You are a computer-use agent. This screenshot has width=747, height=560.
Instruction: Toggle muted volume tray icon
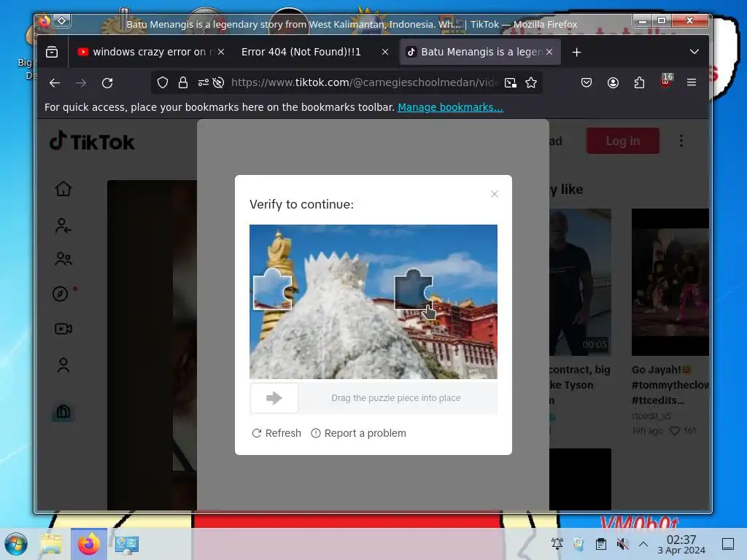pyautogui.click(x=623, y=543)
